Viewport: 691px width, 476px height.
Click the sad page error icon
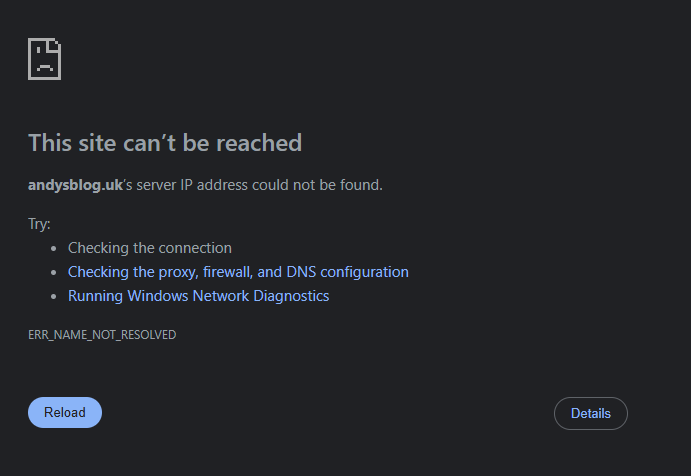coord(45,59)
